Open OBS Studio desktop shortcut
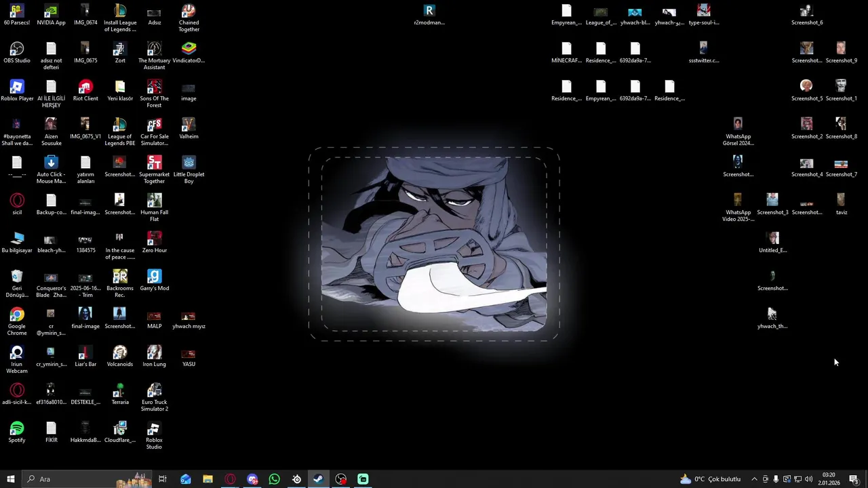This screenshot has height=488, width=868. (17, 53)
